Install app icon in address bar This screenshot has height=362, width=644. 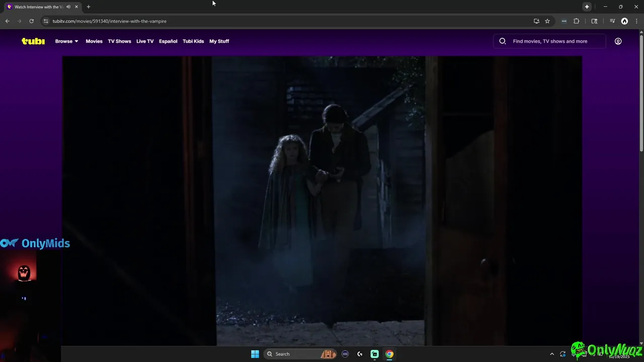pos(536,21)
